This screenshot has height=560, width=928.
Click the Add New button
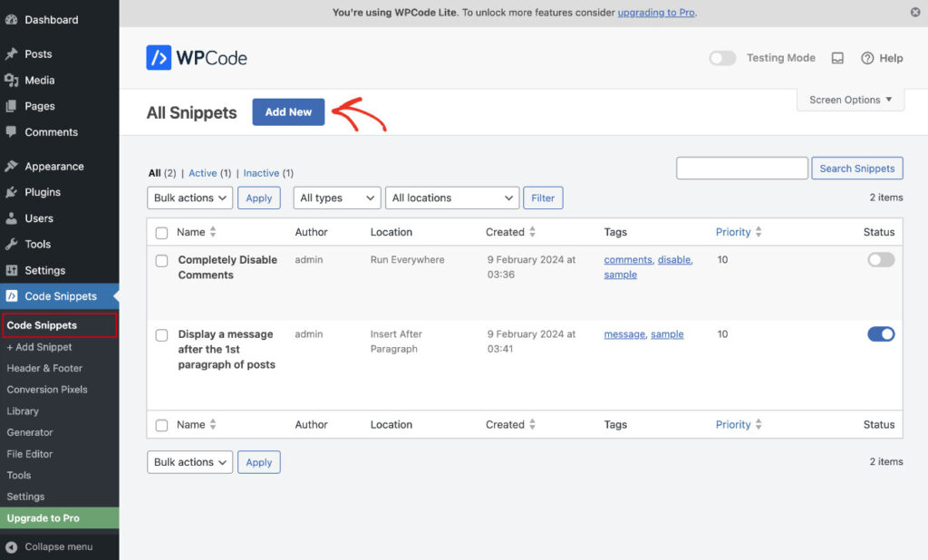[288, 112]
